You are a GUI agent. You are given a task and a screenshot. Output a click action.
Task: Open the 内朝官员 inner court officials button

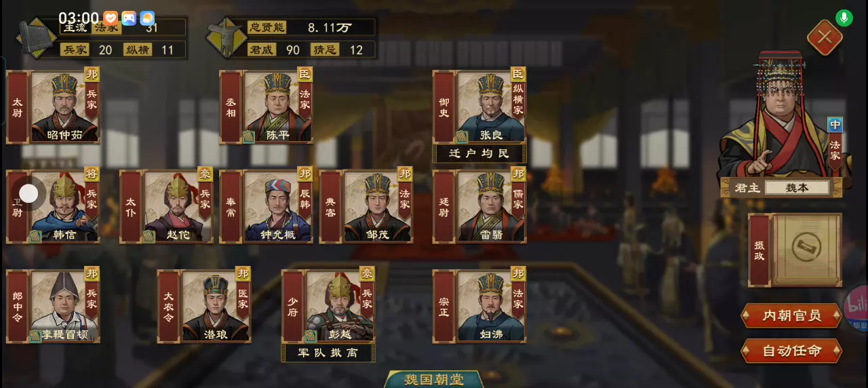791,315
